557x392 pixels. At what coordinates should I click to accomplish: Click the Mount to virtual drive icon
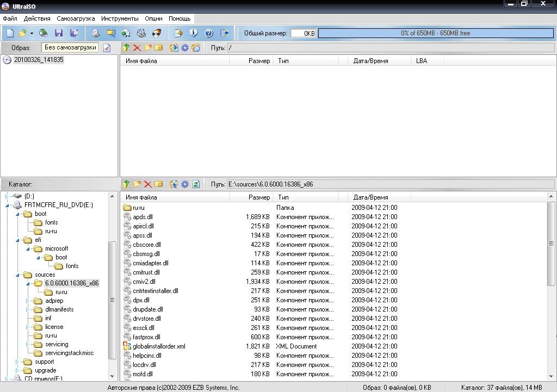click(x=141, y=33)
